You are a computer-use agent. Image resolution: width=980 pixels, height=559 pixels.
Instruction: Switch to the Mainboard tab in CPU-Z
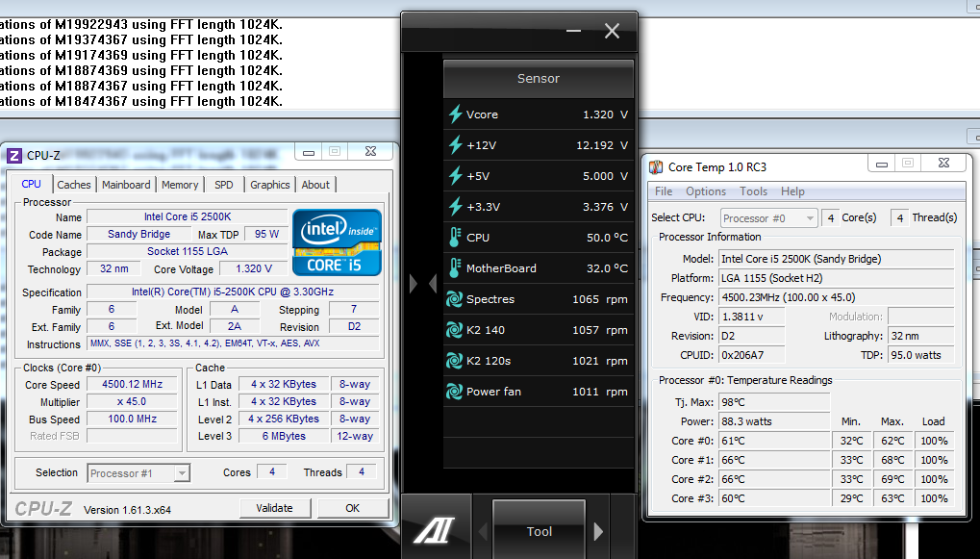point(126,185)
